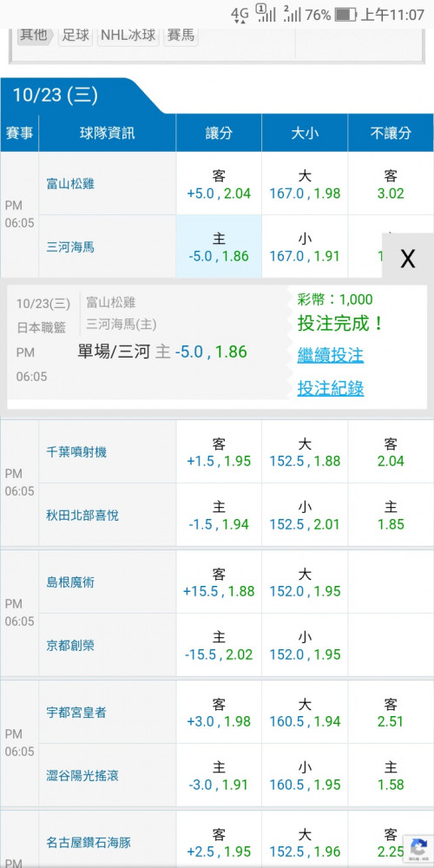Select 千葉噴射機 away moneyline 2.04
Image resolution: width=434 pixels, height=868 pixels.
pyautogui.click(x=391, y=451)
